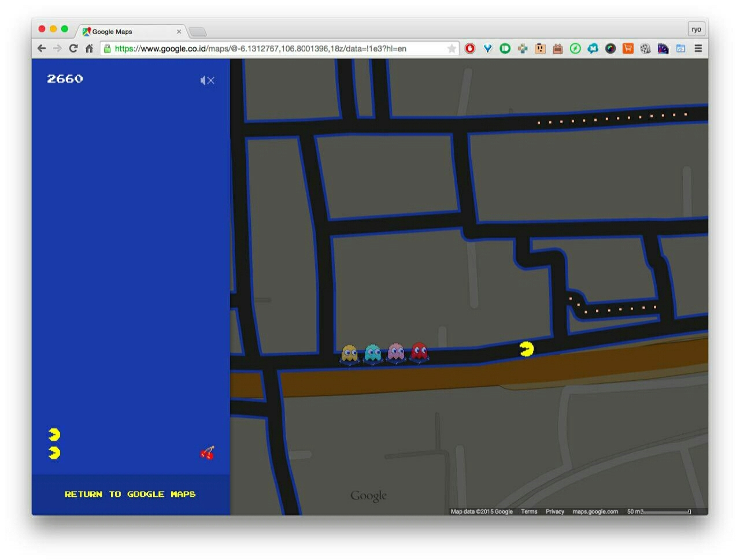Click the green padlock site security icon

107,49
